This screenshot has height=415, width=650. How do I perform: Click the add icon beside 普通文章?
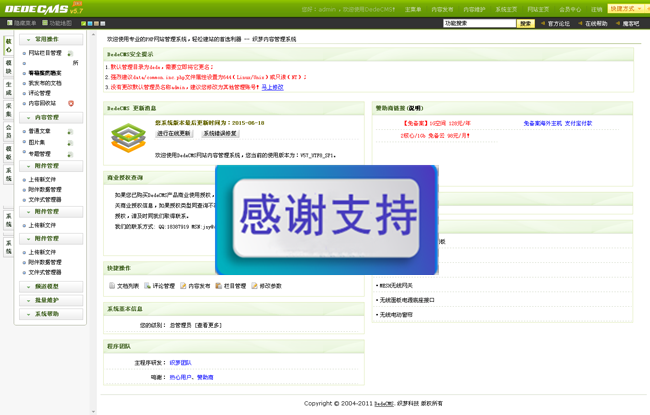click(x=70, y=131)
